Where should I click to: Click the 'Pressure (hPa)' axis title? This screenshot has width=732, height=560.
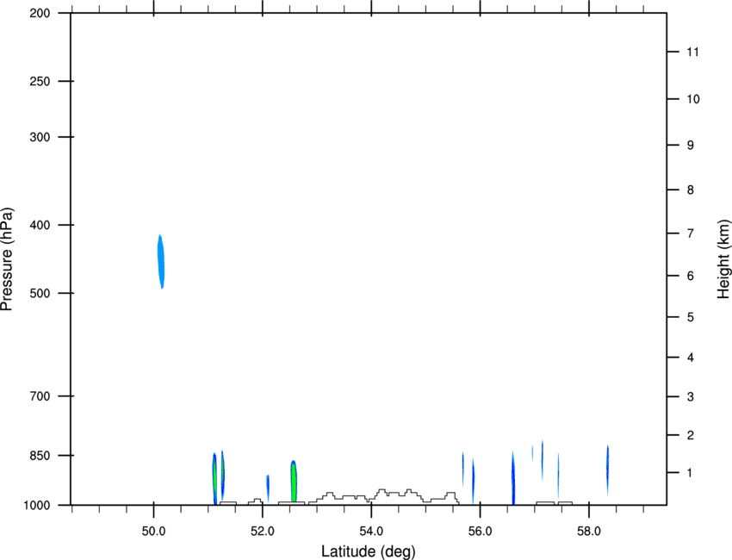coord(7,258)
